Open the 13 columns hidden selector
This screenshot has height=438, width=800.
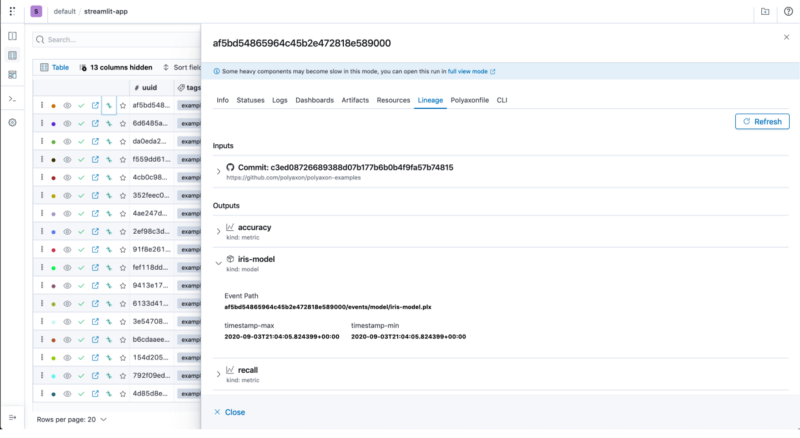(x=116, y=67)
